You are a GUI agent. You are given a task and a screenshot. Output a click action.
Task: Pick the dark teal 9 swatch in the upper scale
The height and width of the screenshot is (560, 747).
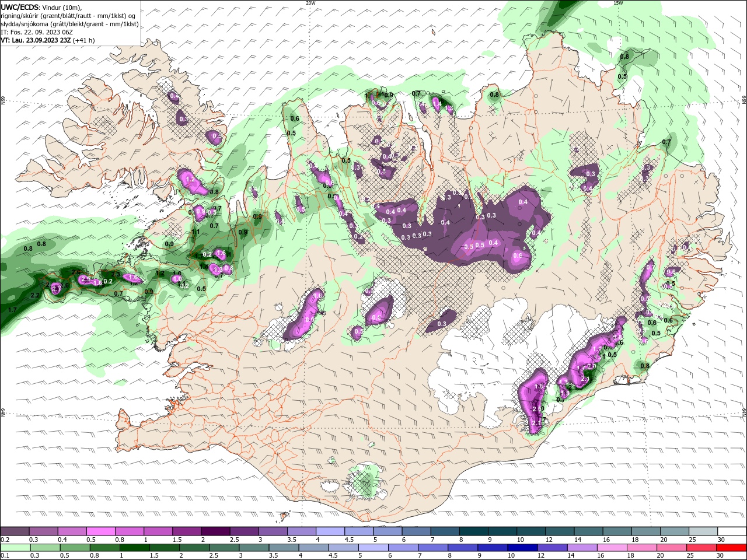(502, 531)
